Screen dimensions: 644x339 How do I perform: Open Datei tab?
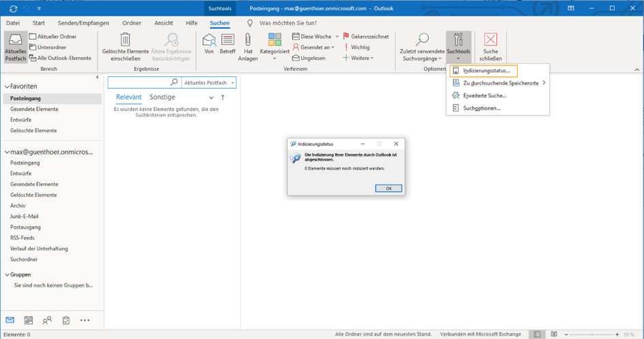point(13,23)
